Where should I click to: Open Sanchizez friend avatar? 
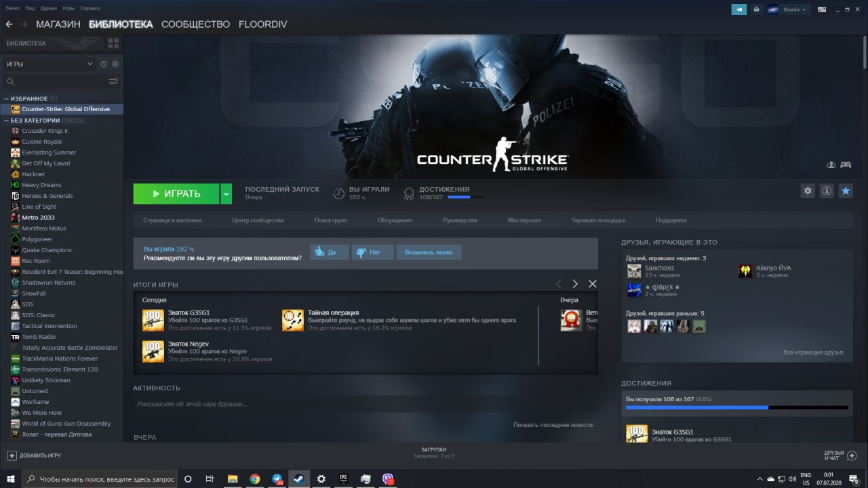click(x=634, y=271)
